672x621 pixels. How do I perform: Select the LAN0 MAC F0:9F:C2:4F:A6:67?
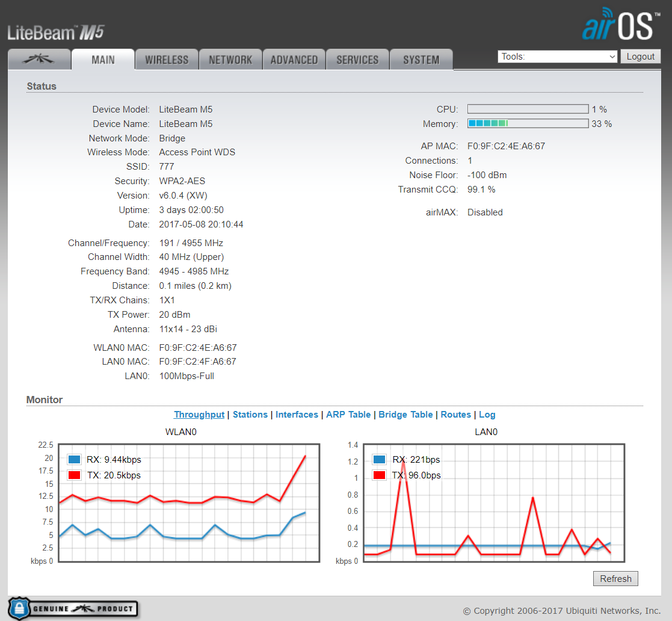click(197, 362)
